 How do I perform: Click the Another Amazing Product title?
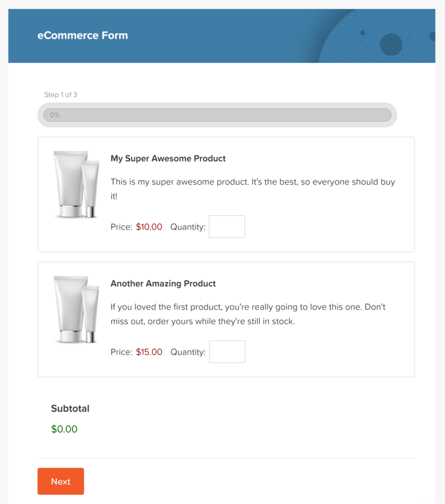tap(163, 283)
